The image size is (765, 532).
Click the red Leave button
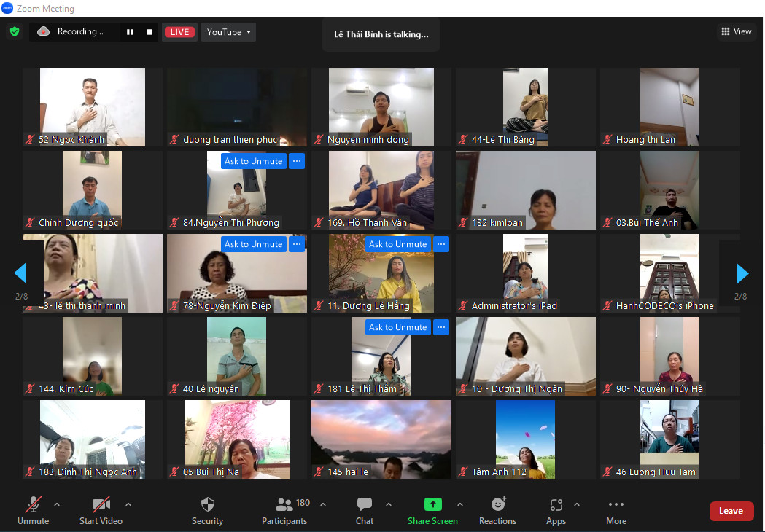731,511
